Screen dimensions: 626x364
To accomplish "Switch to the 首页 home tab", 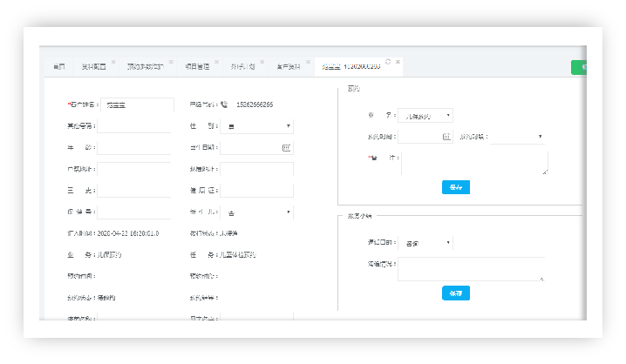I will pos(58,66).
